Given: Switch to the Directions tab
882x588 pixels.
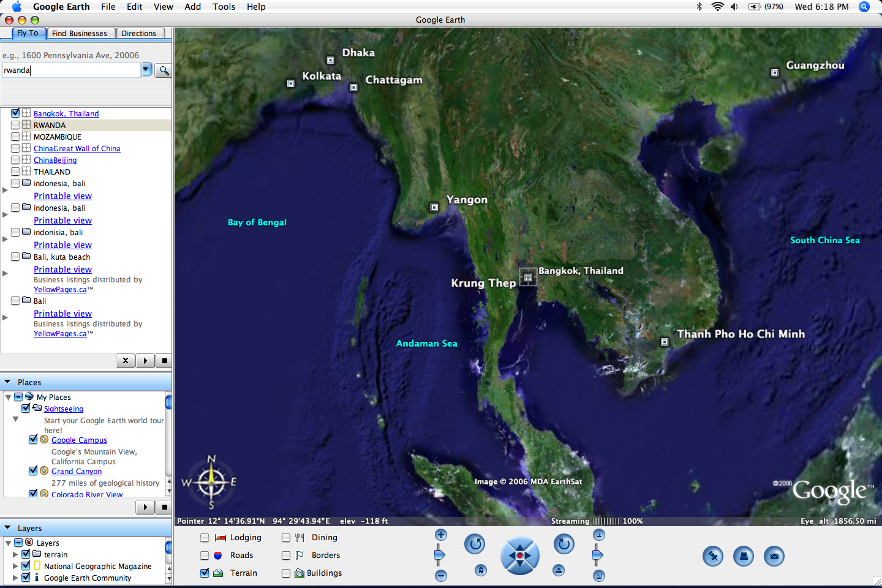Looking at the screenshot, I should 138,34.
